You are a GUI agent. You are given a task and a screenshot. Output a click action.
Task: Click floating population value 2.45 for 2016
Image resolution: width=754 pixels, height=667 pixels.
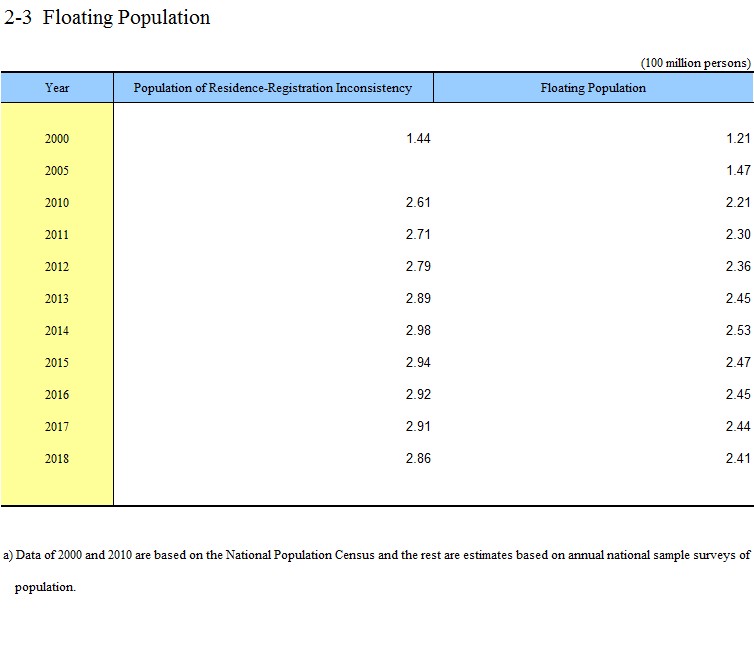pos(738,394)
